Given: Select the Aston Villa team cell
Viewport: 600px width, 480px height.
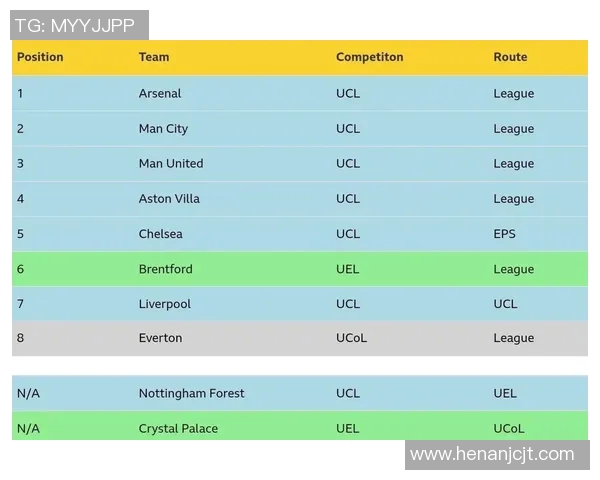Looking at the screenshot, I should pyautogui.click(x=169, y=199).
